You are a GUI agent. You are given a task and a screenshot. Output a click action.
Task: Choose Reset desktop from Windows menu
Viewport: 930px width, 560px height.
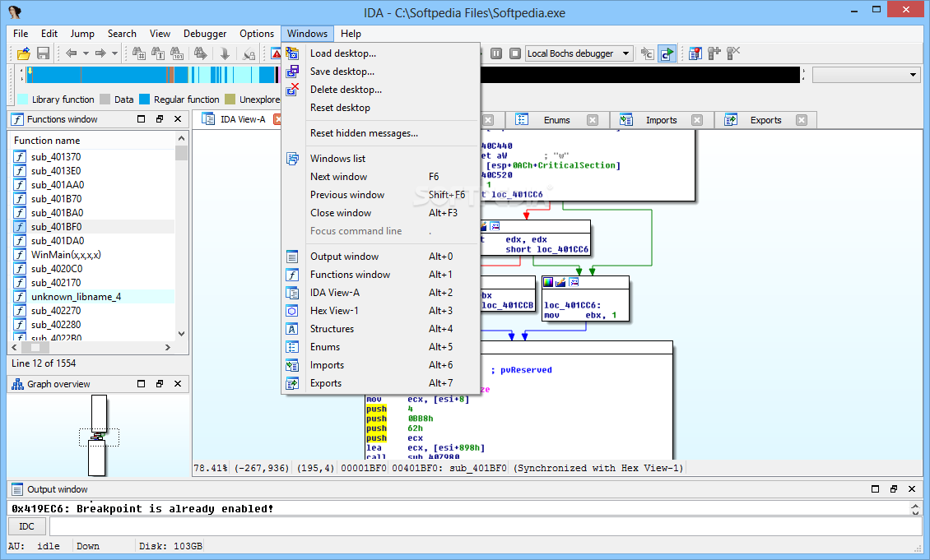380,108
